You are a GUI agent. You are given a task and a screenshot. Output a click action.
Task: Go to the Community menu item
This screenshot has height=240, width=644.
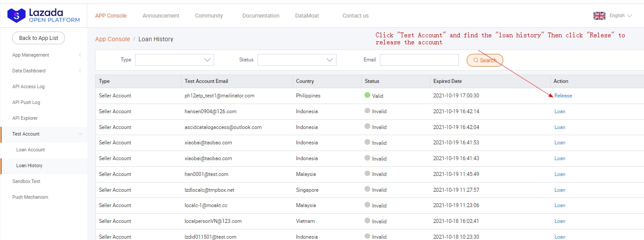click(x=209, y=16)
